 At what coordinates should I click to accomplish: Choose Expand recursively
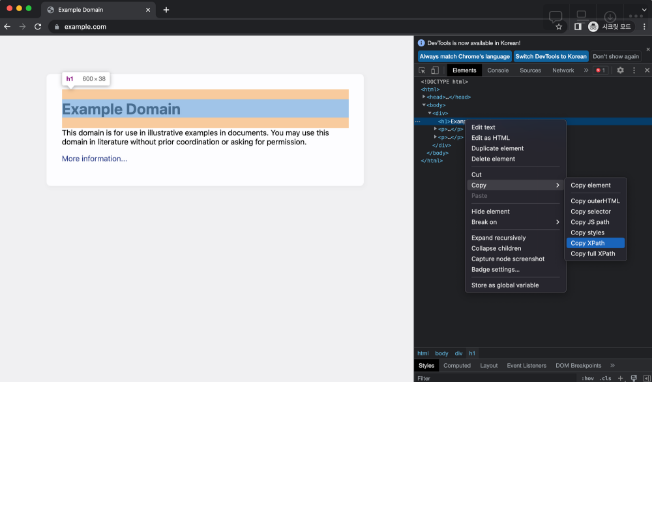(x=516, y=238)
